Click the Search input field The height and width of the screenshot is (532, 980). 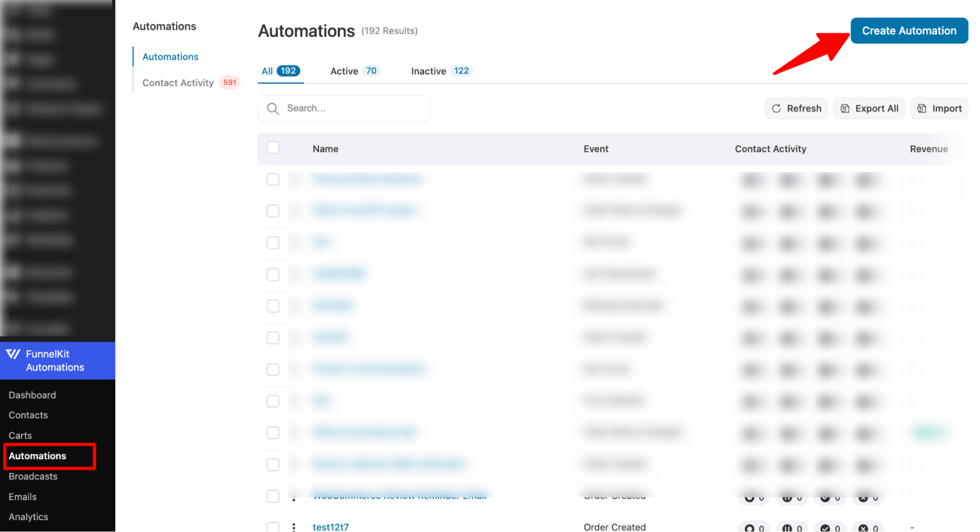345,108
